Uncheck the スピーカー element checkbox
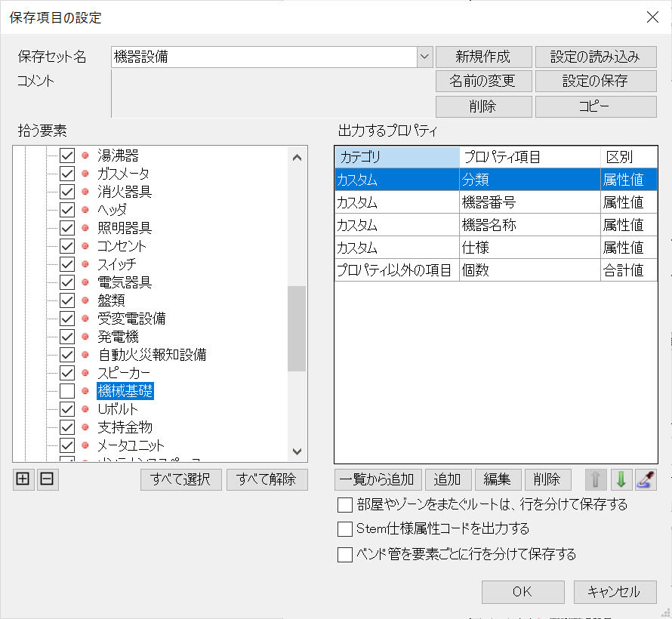Viewport: 672px width, 619px height. pos(67,373)
